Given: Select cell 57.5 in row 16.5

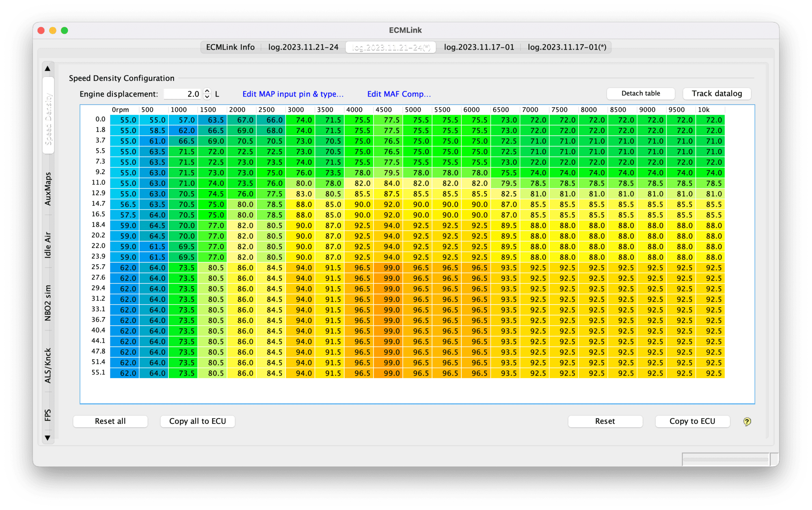Looking at the screenshot, I should (x=125, y=215).
